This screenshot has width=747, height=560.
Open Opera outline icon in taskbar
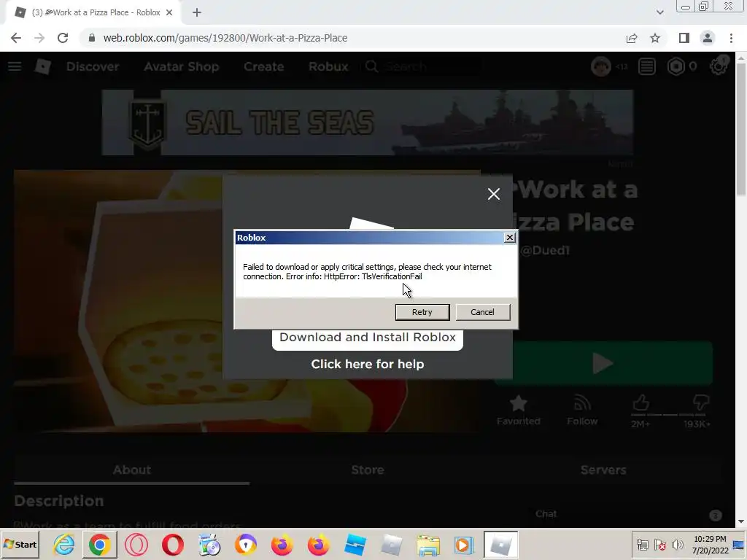136,544
